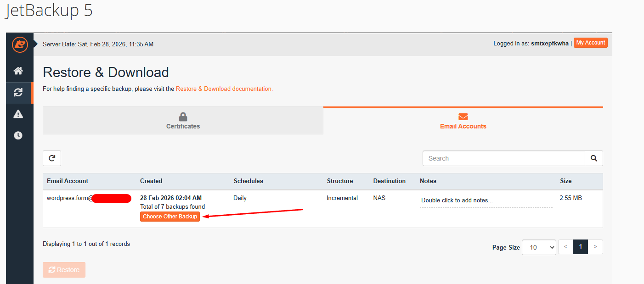Open the Home dashboard from the sidebar
The height and width of the screenshot is (284, 644).
(x=18, y=71)
